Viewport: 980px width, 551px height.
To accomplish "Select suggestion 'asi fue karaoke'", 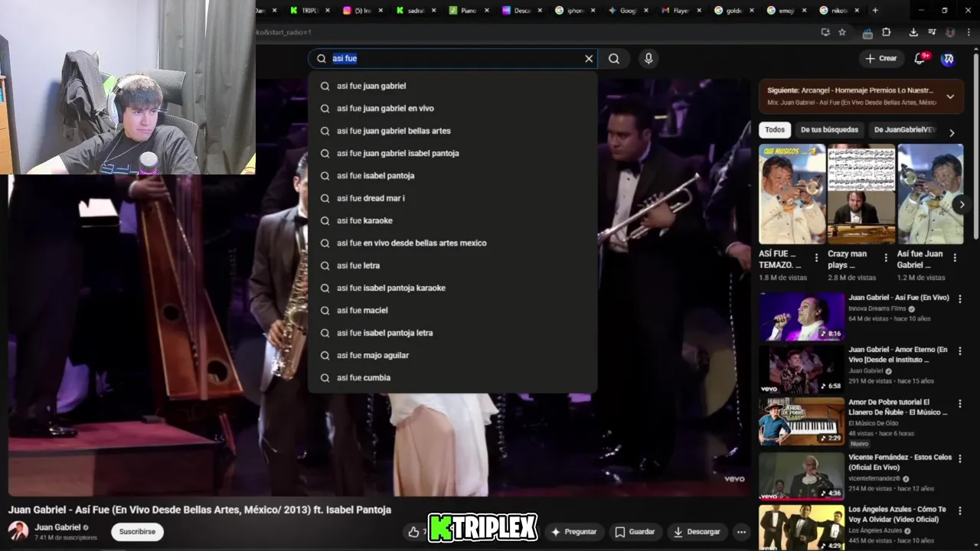I will (x=452, y=220).
